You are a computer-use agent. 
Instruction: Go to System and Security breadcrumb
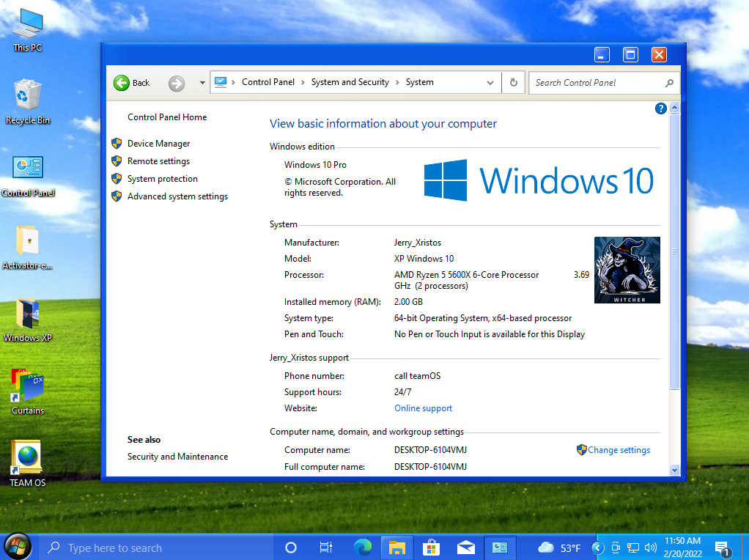click(x=350, y=82)
